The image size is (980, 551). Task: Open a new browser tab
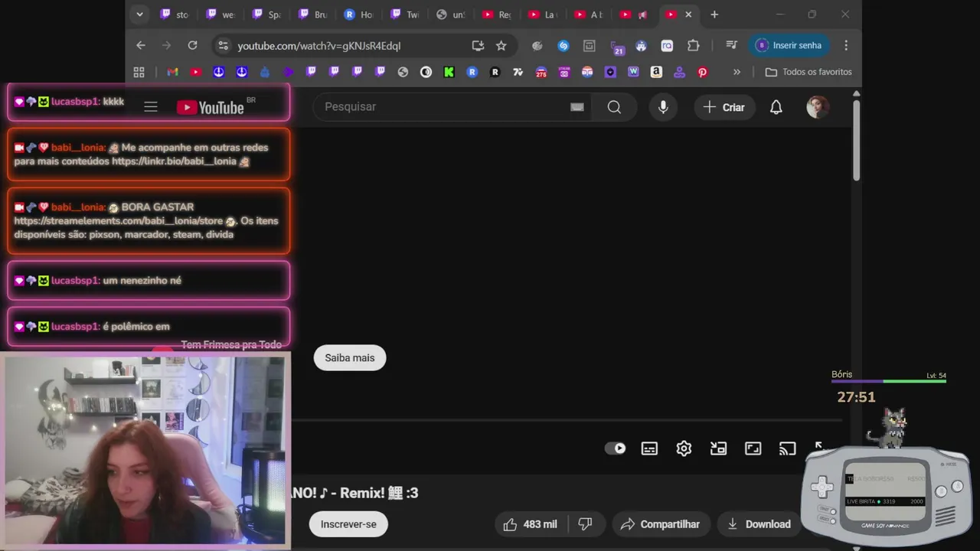(714, 15)
